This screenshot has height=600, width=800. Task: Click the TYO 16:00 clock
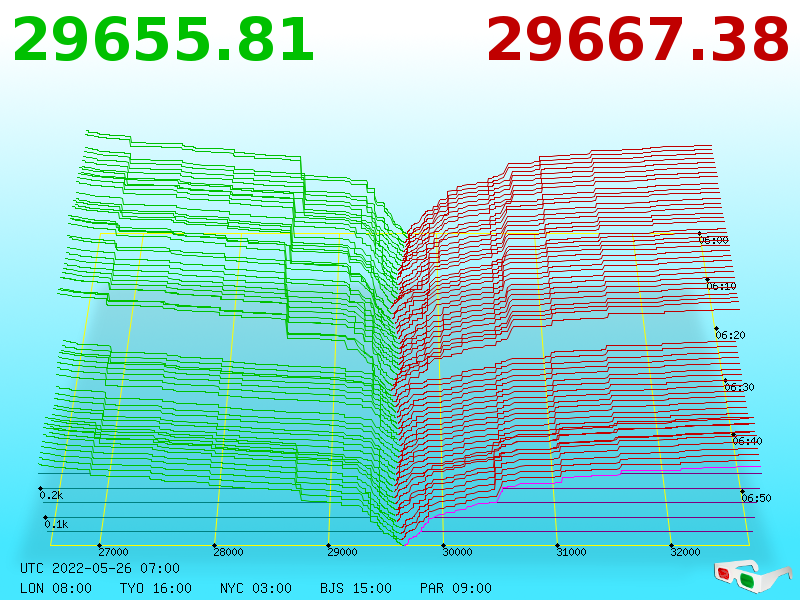pos(156,588)
